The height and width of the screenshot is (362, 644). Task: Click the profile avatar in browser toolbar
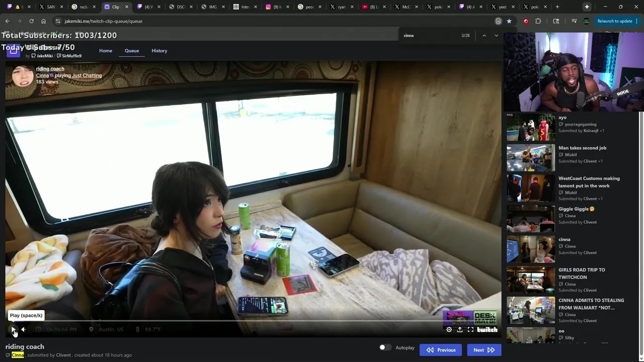586,21
